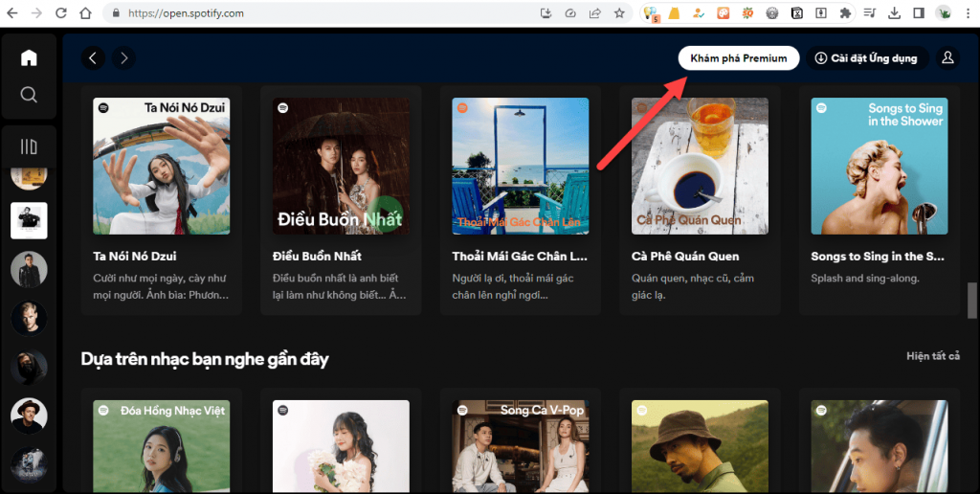980x494 pixels.
Task: Open the Ta Nói Nó Dzui playlist cover
Action: click(x=162, y=166)
